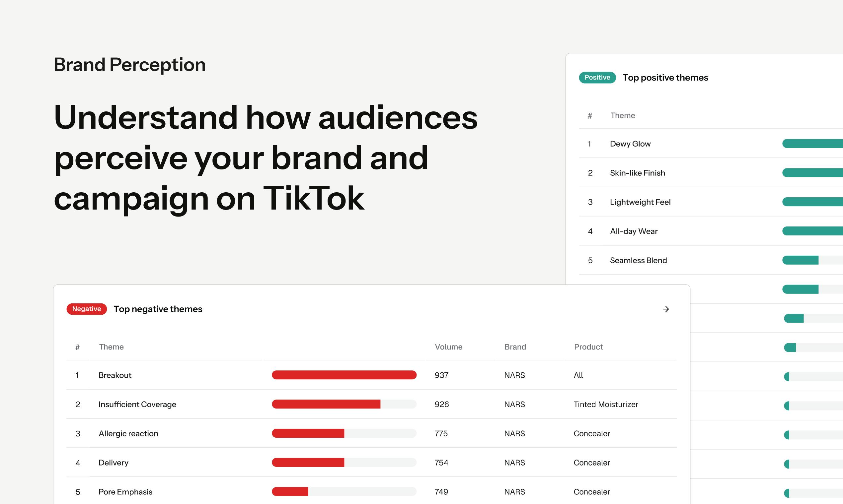Click the Insufficient Coverage red bar
843x504 pixels.
click(x=326, y=404)
